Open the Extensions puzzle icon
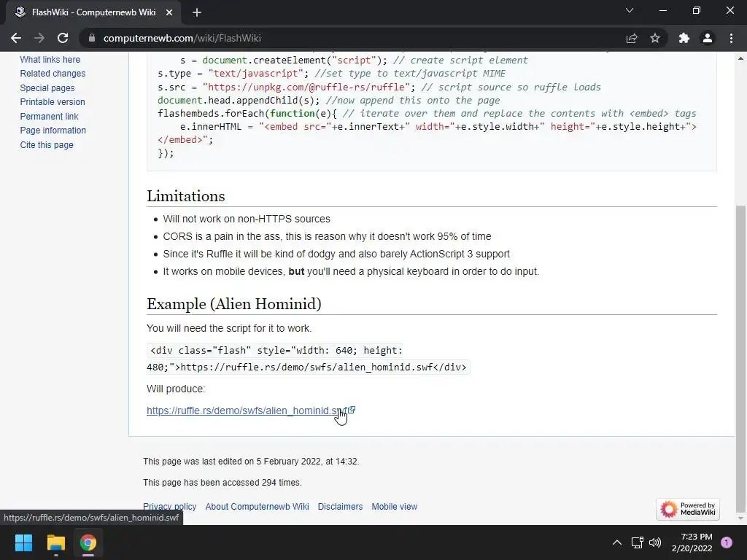Image resolution: width=747 pixels, height=560 pixels. [x=684, y=38]
